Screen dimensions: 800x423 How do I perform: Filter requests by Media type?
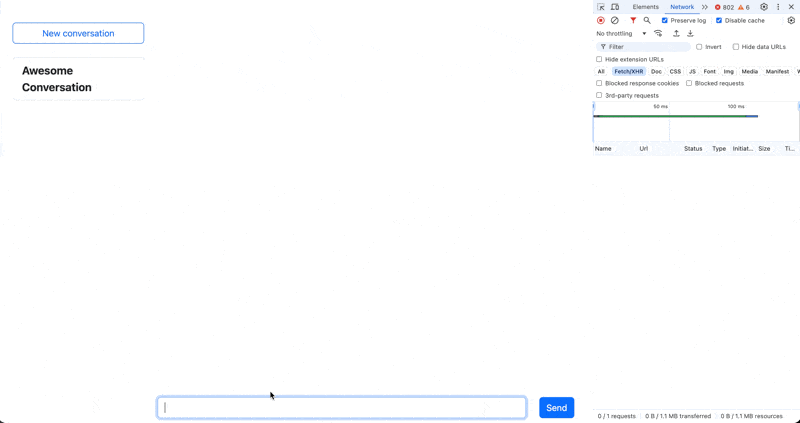click(749, 71)
